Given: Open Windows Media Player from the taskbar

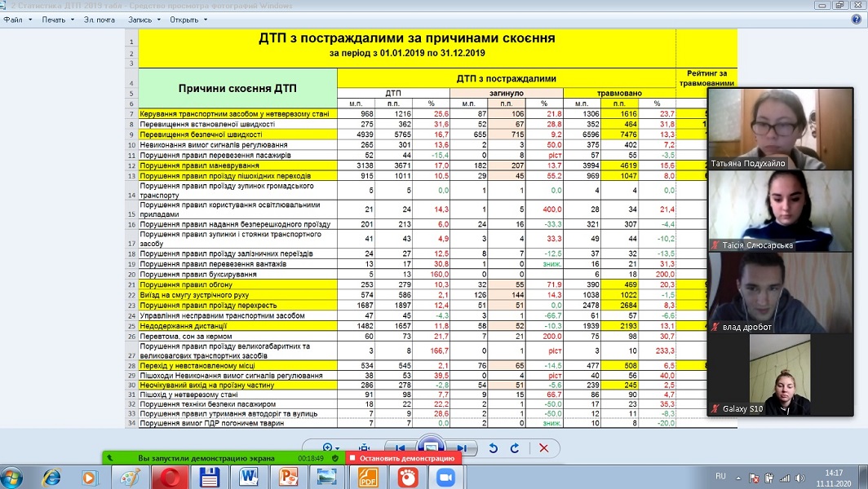Looking at the screenshot, I should [x=89, y=478].
